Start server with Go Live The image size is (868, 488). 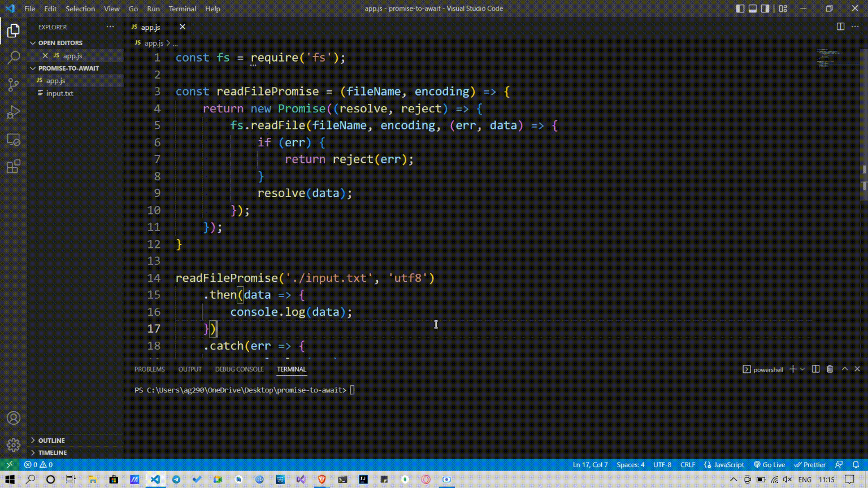[x=769, y=464]
